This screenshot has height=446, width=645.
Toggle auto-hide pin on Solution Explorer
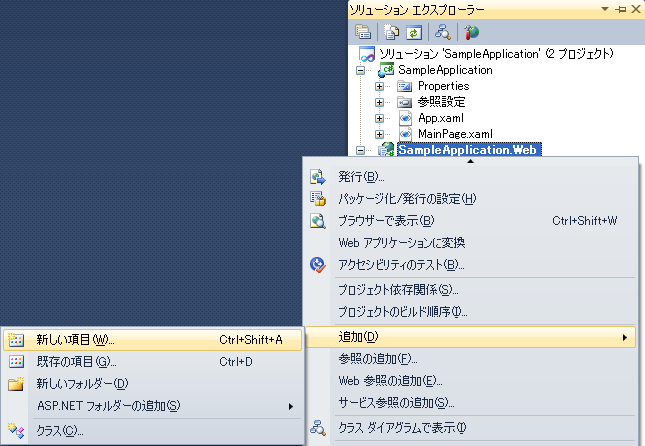point(621,9)
